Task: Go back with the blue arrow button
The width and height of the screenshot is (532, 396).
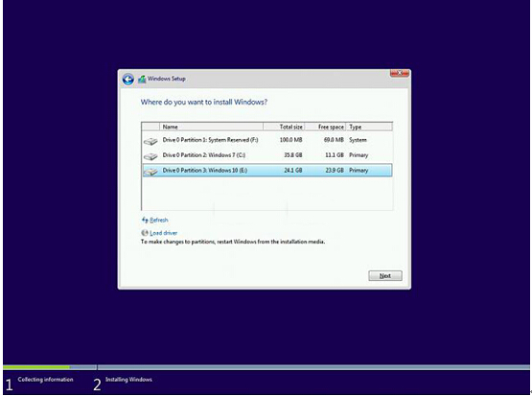Action: [127, 80]
